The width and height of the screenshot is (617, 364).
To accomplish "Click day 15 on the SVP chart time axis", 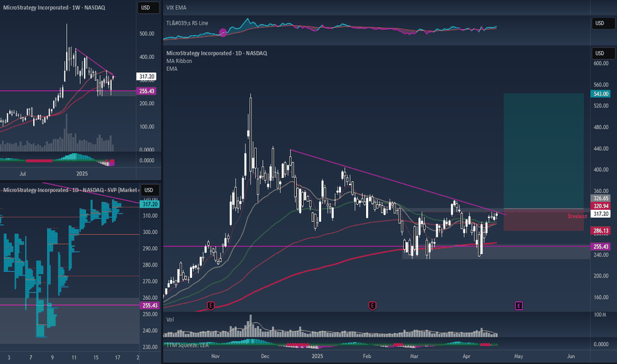I will click(96, 357).
